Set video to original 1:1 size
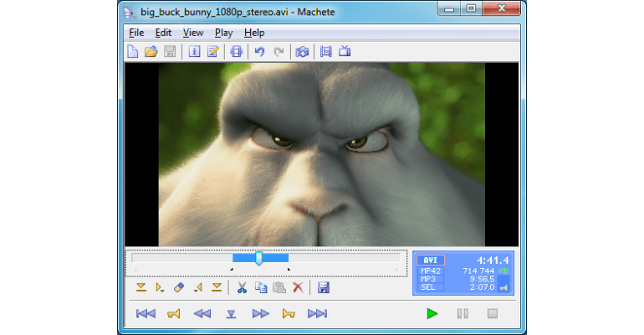Screen dimensions: 644x335 pos(325,51)
